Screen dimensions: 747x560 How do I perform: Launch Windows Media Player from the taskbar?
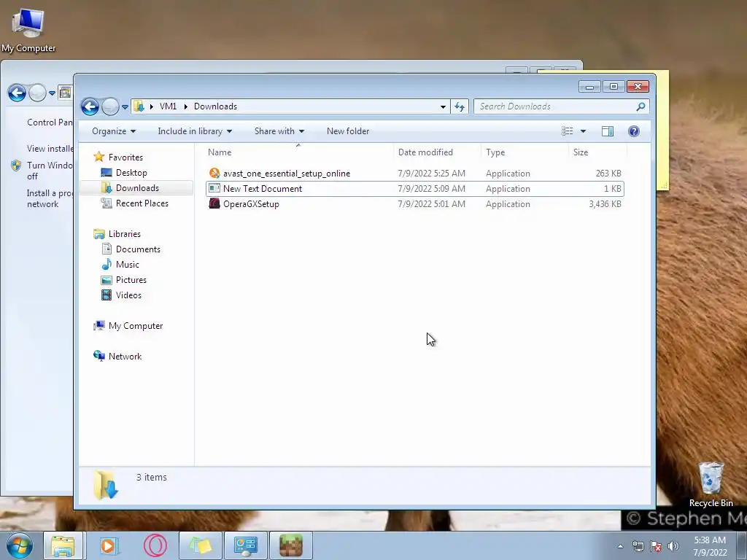[109, 545]
